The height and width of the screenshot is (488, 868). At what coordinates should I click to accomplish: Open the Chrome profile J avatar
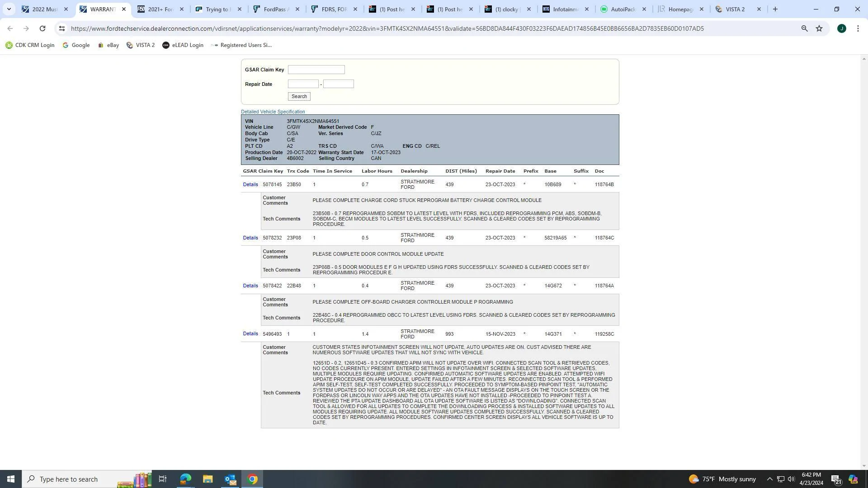(x=841, y=28)
